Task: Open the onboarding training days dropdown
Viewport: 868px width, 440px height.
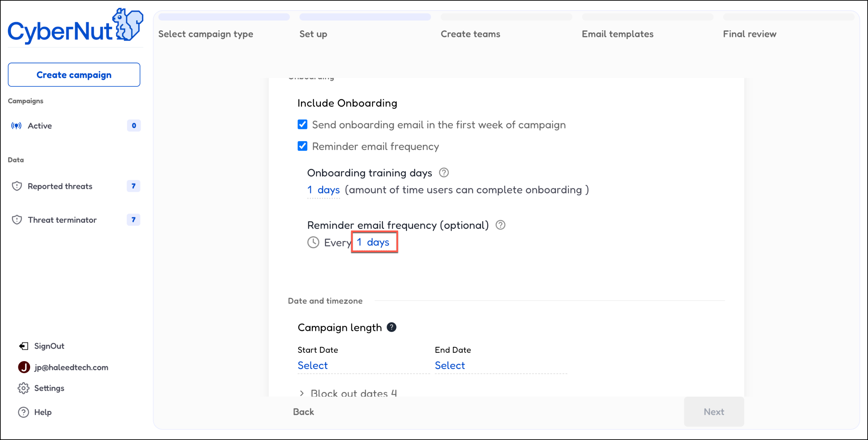Action: pos(323,190)
